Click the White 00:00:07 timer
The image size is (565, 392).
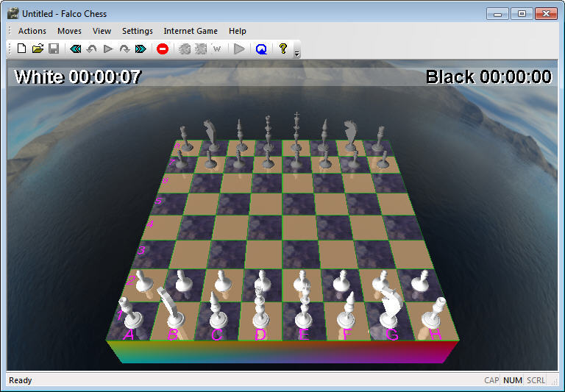pos(78,76)
